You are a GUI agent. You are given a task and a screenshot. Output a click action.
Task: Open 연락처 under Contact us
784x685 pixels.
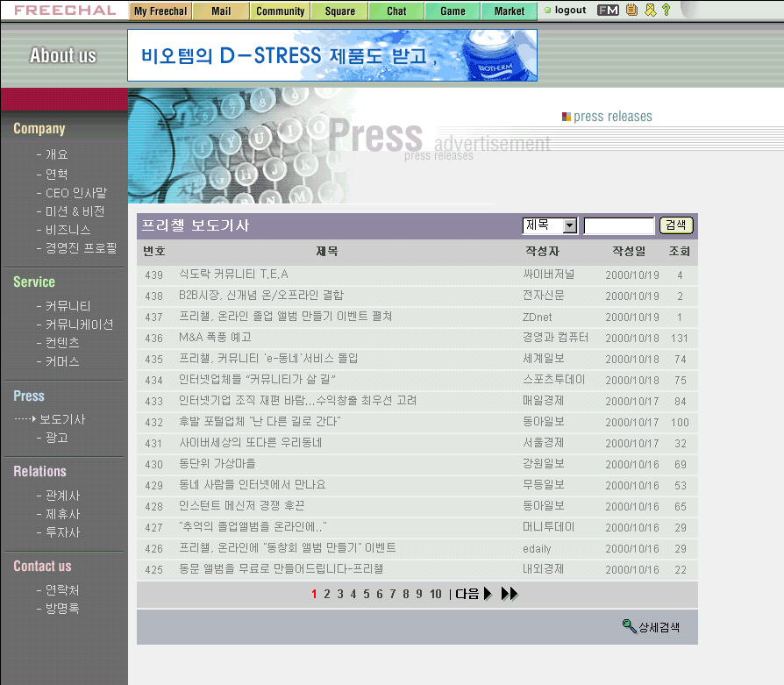coord(62,590)
